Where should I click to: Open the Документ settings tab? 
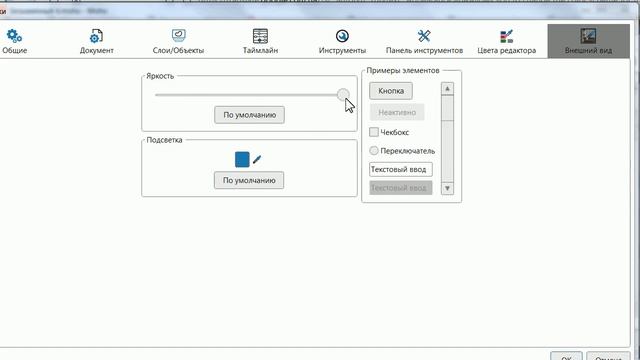[97, 41]
